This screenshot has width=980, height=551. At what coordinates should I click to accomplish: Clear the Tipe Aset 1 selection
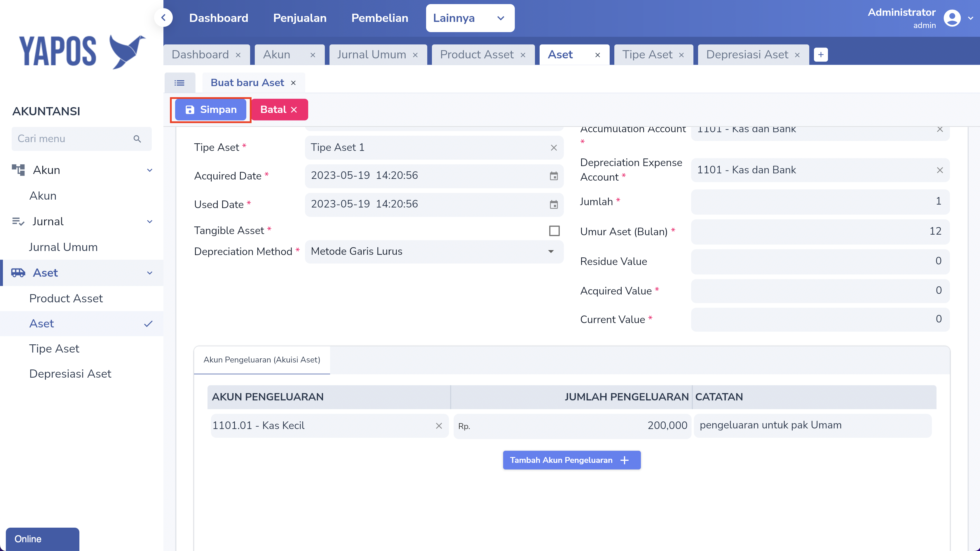[554, 148]
